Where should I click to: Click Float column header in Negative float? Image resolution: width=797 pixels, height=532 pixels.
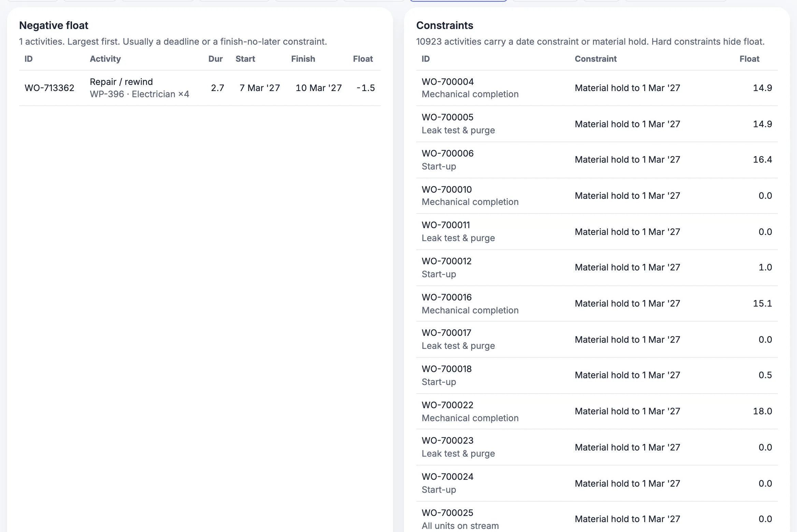coord(363,59)
